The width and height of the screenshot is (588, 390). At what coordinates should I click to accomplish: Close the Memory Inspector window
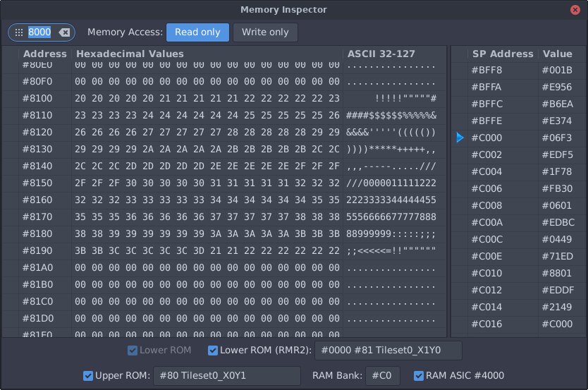[575, 10]
